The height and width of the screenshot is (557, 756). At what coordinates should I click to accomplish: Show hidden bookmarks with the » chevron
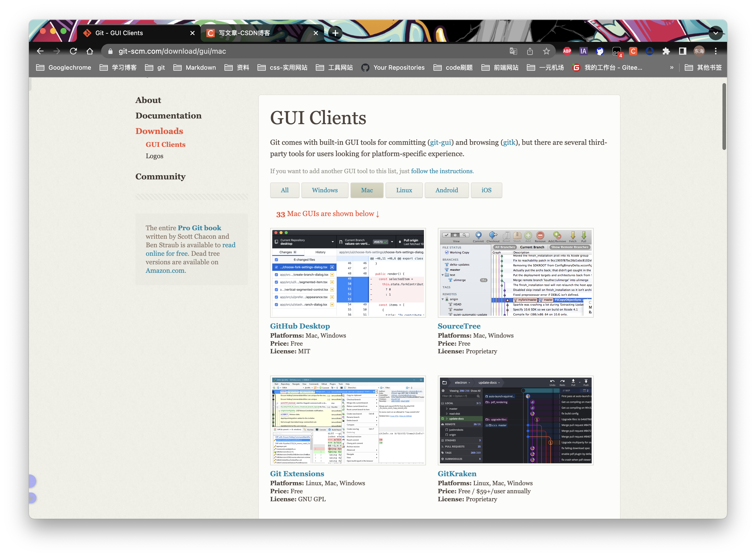coord(672,68)
